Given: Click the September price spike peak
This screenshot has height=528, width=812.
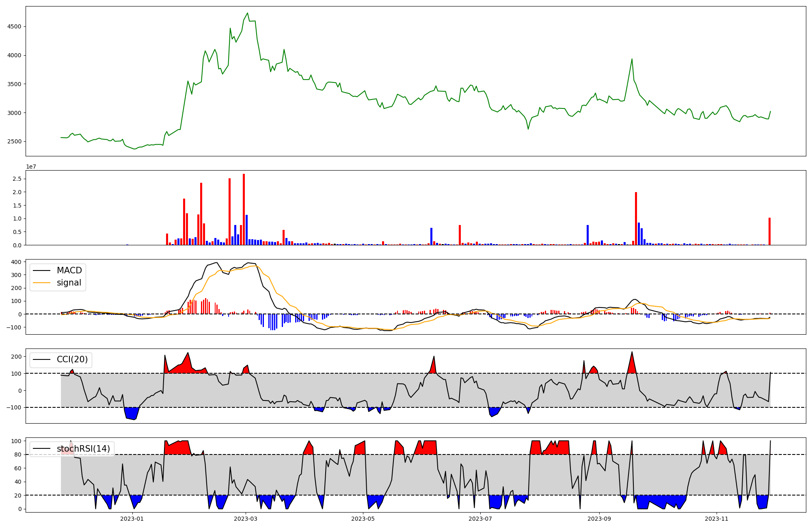Looking at the screenshot, I should 632,59.
